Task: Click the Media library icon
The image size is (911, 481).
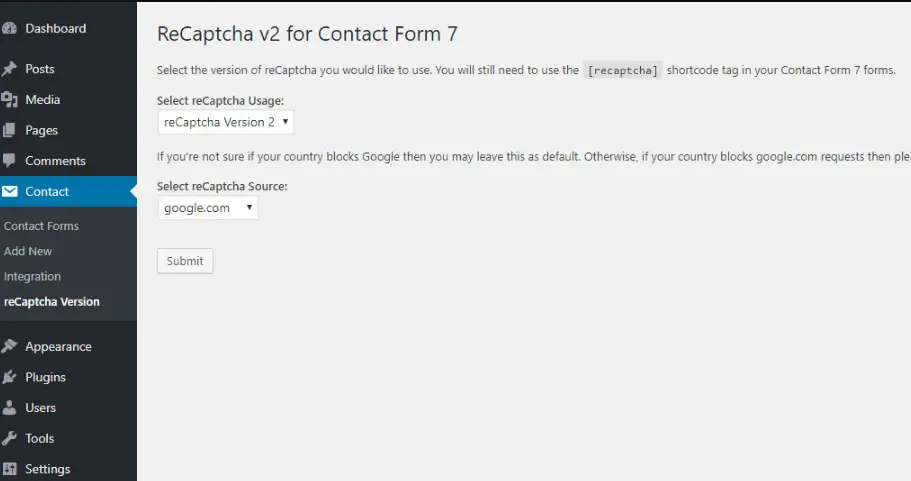Action: pos(9,100)
